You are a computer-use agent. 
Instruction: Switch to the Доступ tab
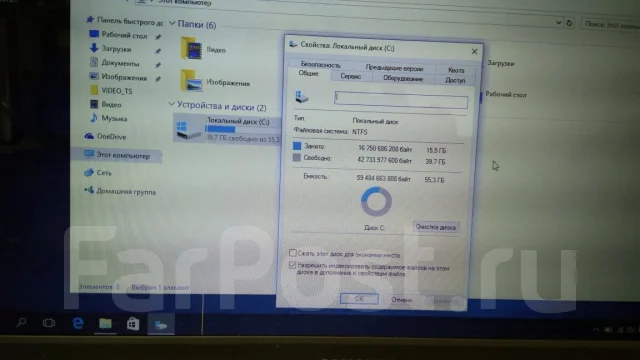point(455,80)
